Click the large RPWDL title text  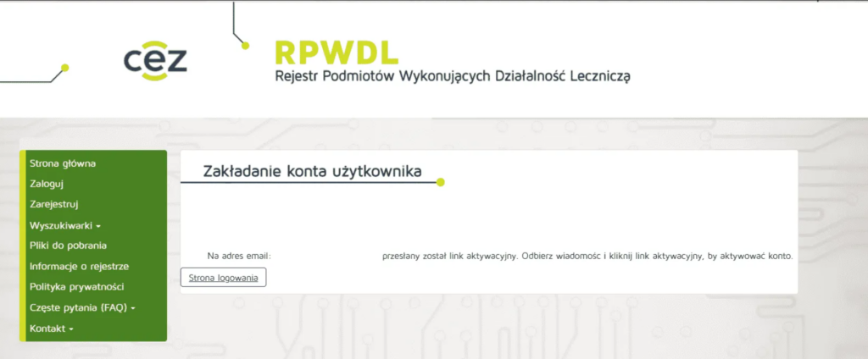337,52
